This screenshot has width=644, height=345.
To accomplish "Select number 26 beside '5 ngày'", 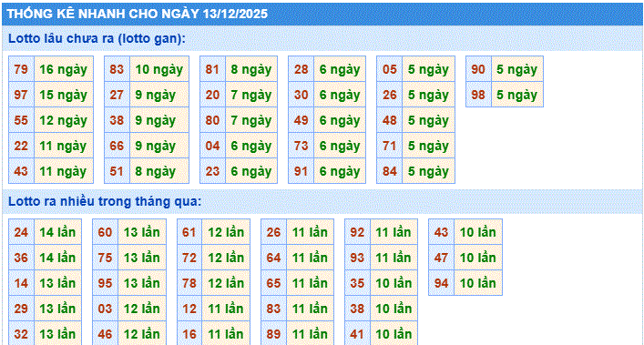I will pyautogui.click(x=389, y=95).
